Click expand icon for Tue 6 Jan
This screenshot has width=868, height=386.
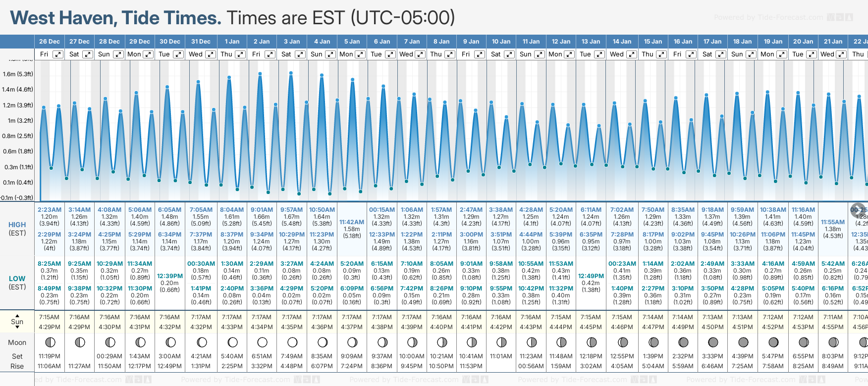pos(390,54)
